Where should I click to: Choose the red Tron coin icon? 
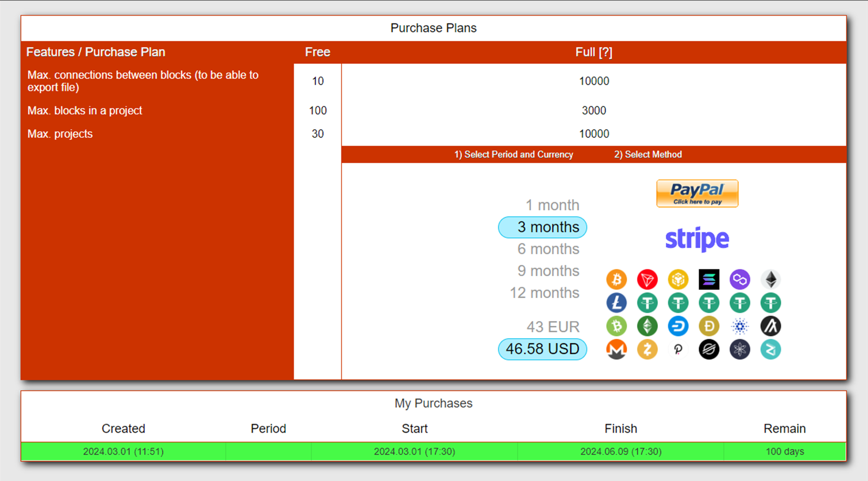(647, 279)
